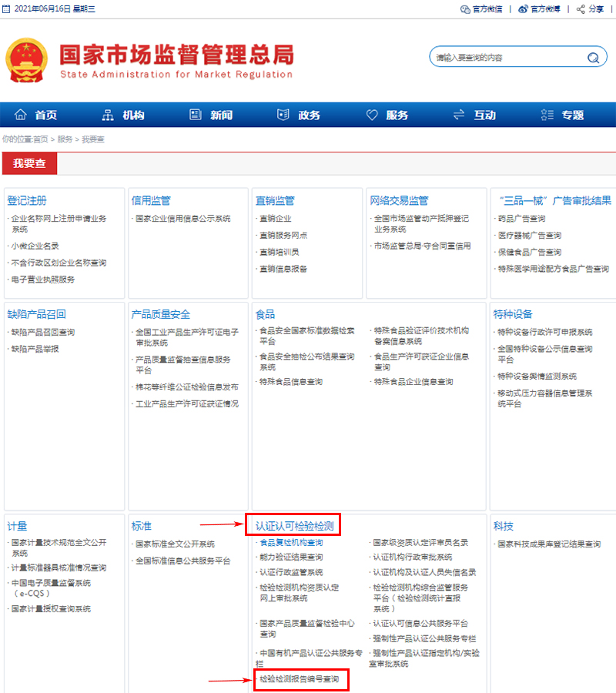Select the 我要查 tab
Viewport: 616px width, 693px height.
pyautogui.click(x=29, y=163)
